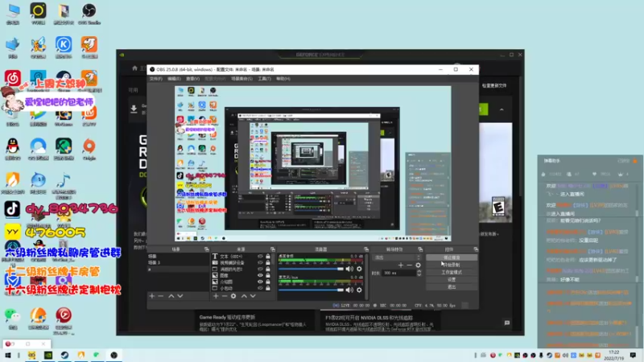The image size is (644, 362).
Task: Toggle lock on 文本 (GDI+) source
Action: tap(268, 256)
